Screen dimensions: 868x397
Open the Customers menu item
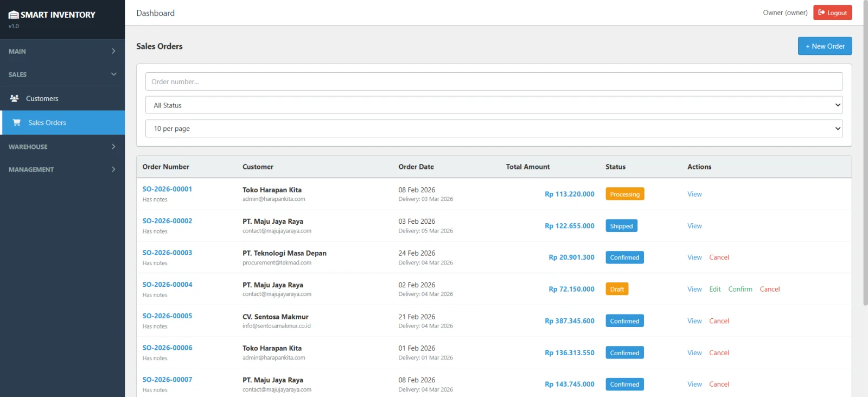(42, 99)
